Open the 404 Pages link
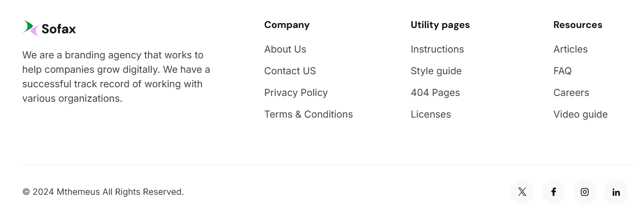Viewport: 644px width, 216px height. coord(435,93)
